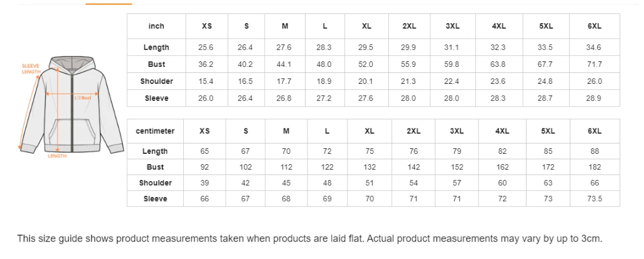Click the Bust row label in inch table
Image resolution: width=644 pixels, height=259 pixels.
click(x=156, y=64)
